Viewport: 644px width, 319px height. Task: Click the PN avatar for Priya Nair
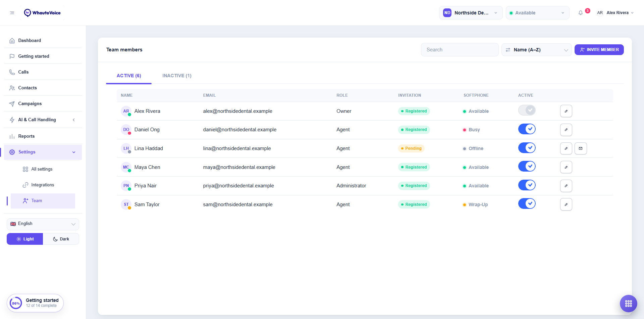tap(126, 186)
